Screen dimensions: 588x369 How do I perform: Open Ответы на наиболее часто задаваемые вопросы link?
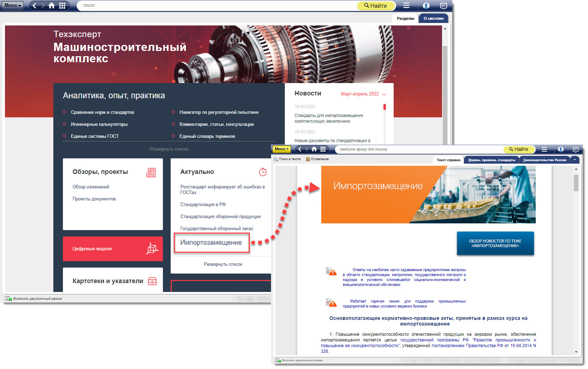click(404, 277)
